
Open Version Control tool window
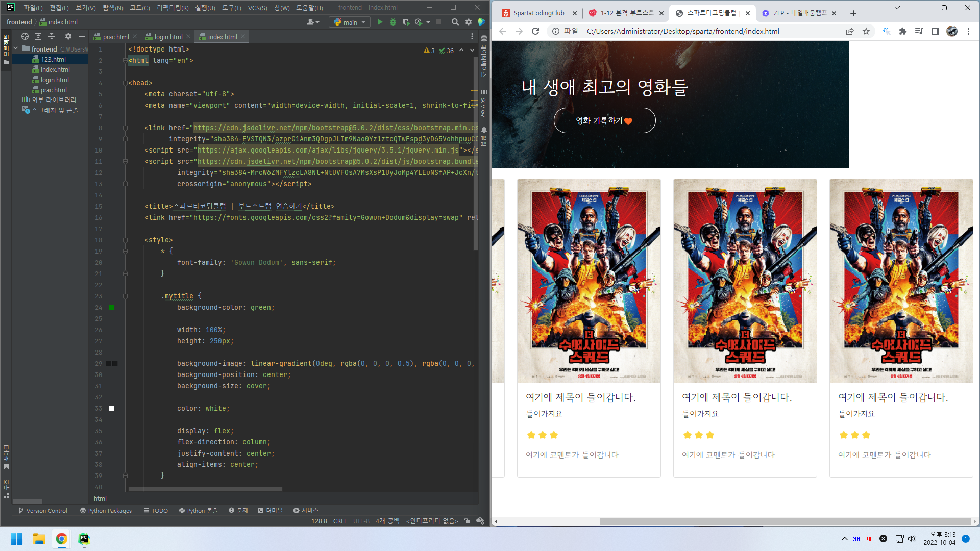coord(43,510)
